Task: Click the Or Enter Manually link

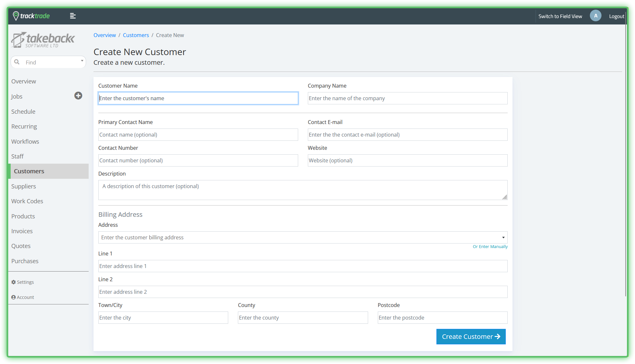Action: click(490, 246)
